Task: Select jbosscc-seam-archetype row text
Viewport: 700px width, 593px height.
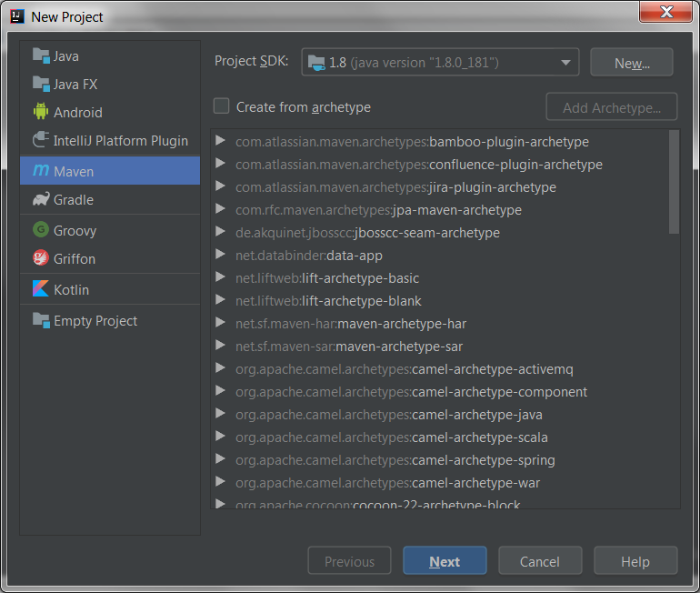Action: click(367, 233)
